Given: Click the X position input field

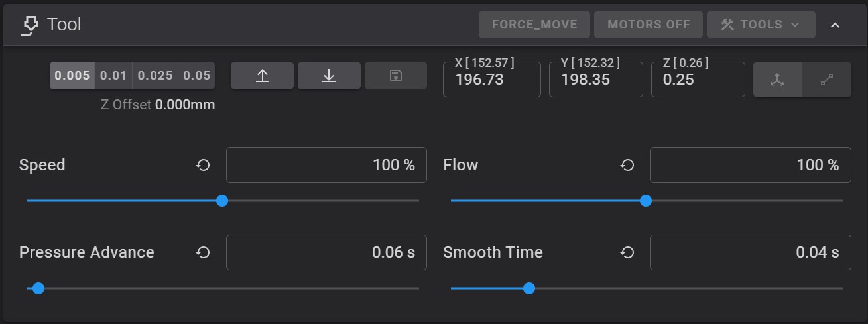Looking at the screenshot, I should (492, 80).
